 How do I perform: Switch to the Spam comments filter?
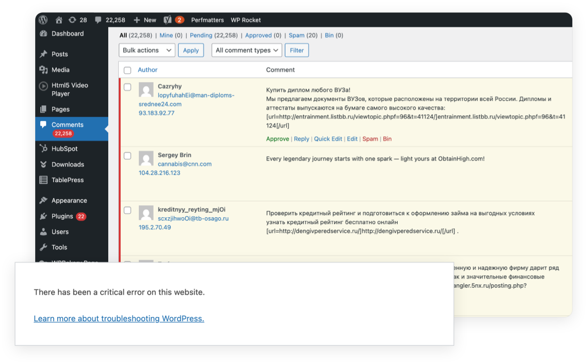[296, 35]
